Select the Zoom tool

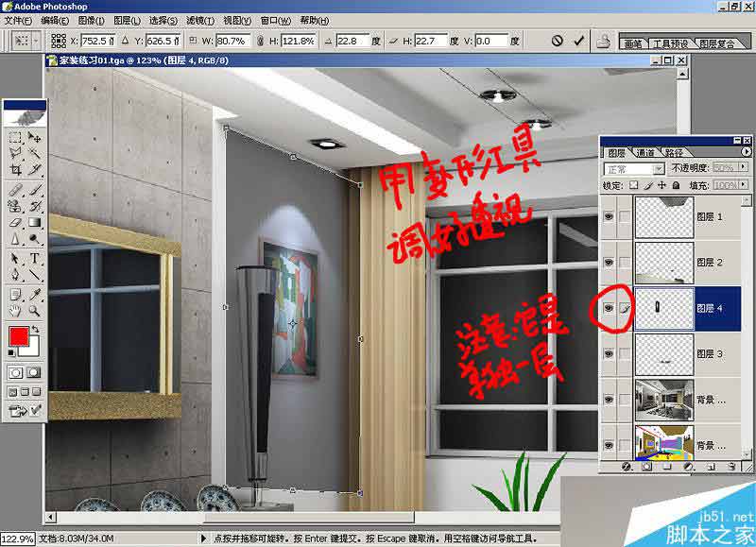34,311
